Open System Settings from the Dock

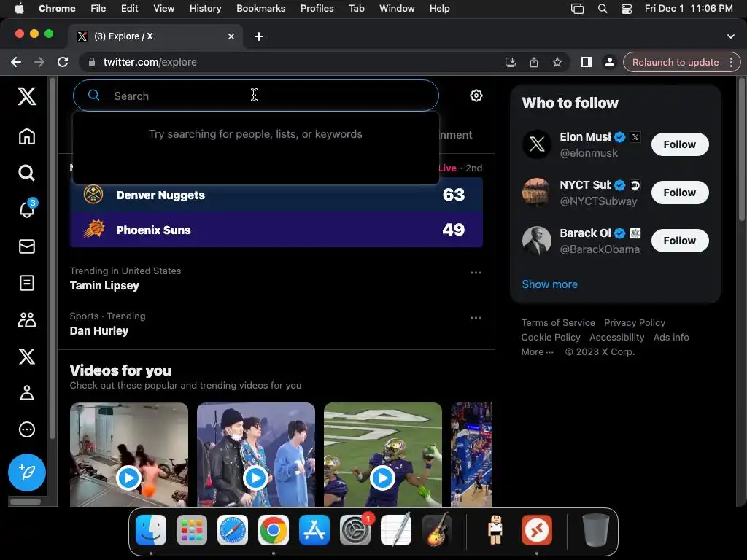[355, 530]
